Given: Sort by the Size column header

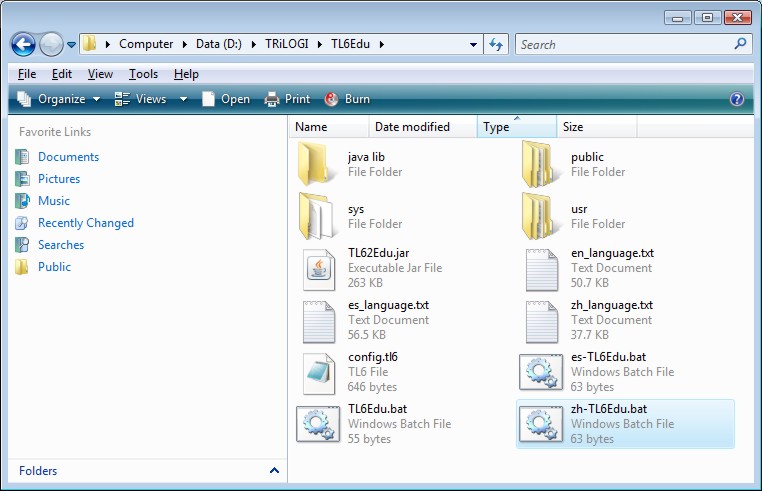Looking at the screenshot, I should [597, 127].
